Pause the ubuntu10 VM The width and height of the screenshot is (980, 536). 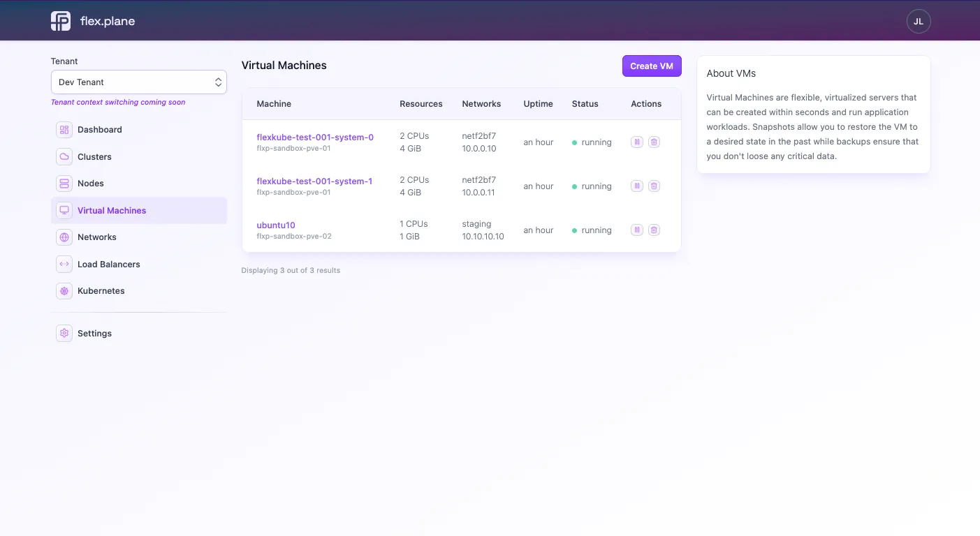click(637, 230)
